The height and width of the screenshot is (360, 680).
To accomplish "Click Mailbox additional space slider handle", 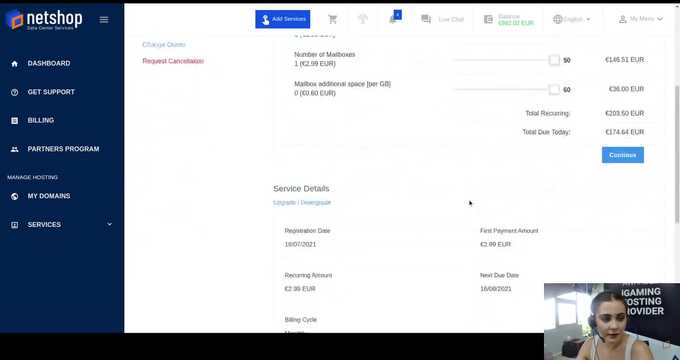I will click(554, 89).
